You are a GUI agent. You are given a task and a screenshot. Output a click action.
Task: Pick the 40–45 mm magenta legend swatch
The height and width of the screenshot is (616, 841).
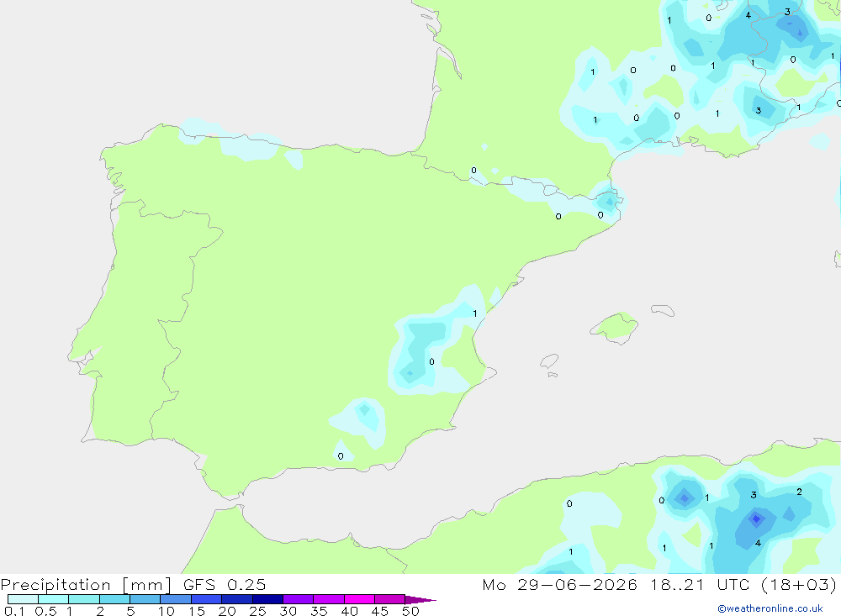(359, 599)
